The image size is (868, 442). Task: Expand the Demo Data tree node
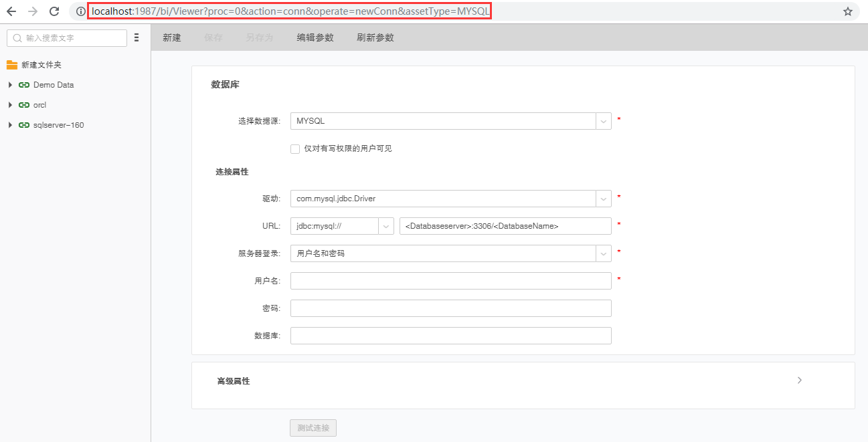tap(9, 85)
